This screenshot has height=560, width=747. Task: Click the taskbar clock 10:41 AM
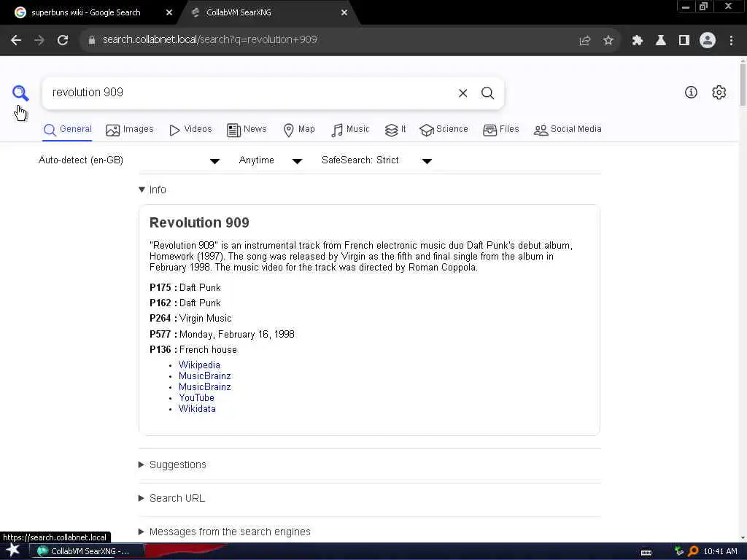(x=720, y=551)
